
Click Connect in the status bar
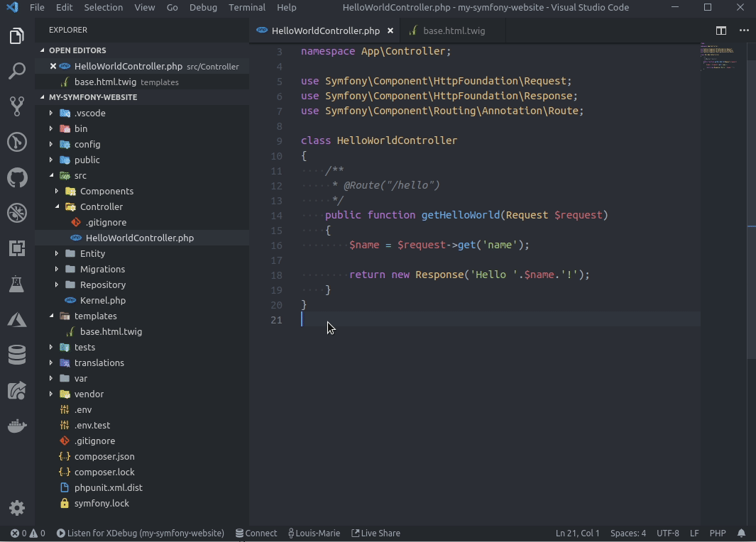256,533
